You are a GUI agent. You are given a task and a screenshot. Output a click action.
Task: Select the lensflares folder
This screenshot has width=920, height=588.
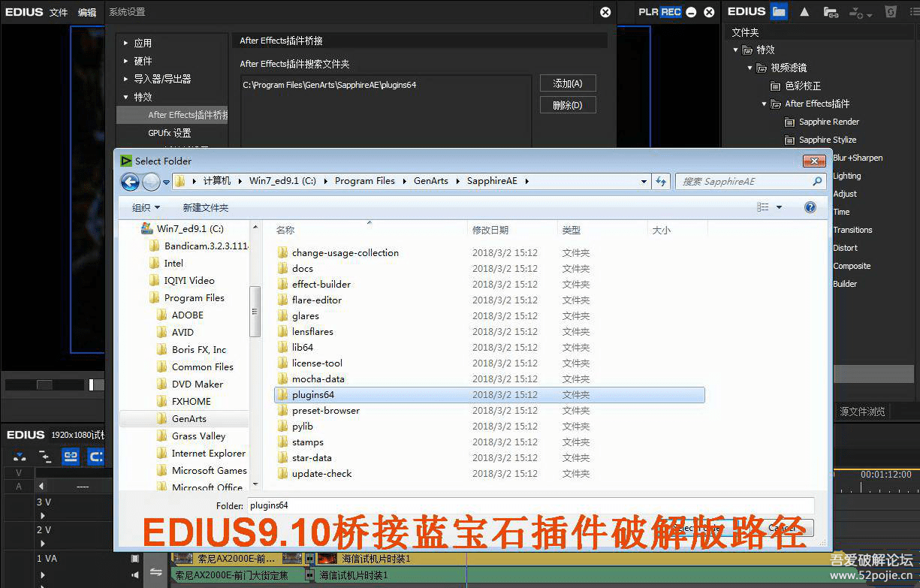click(312, 332)
